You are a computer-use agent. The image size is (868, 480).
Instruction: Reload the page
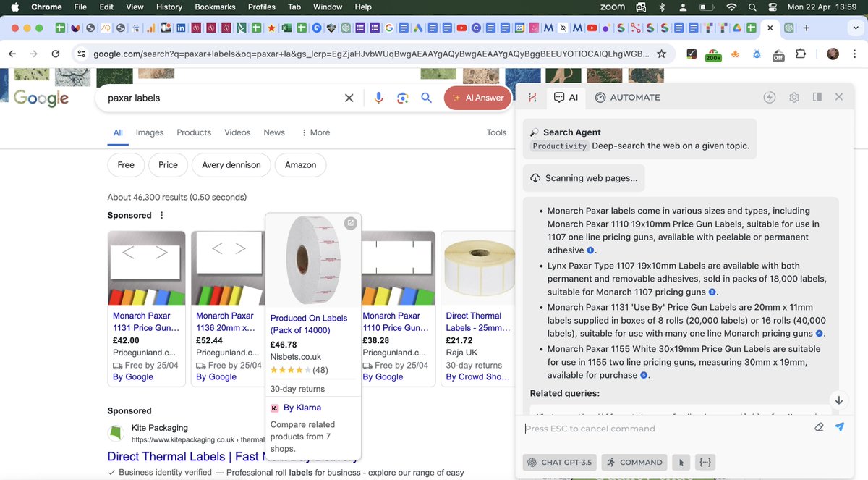(x=56, y=54)
